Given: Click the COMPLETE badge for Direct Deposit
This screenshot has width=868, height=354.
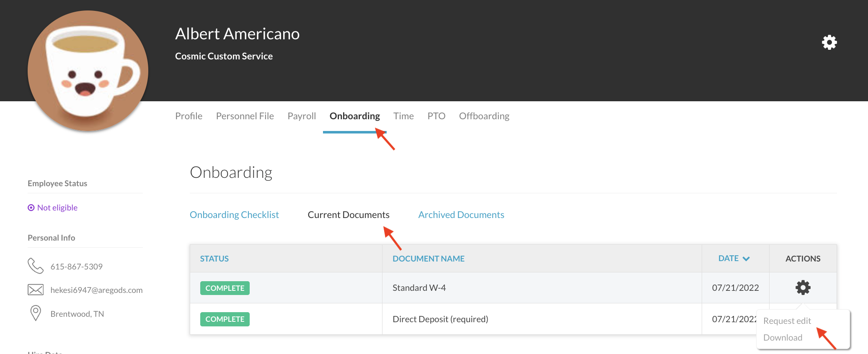Looking at the screenshot, I should click(x=225, y=319).
